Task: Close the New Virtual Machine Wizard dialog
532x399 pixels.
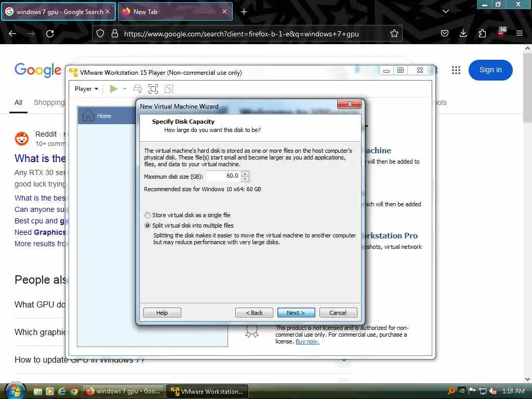Action: [350, 104]
